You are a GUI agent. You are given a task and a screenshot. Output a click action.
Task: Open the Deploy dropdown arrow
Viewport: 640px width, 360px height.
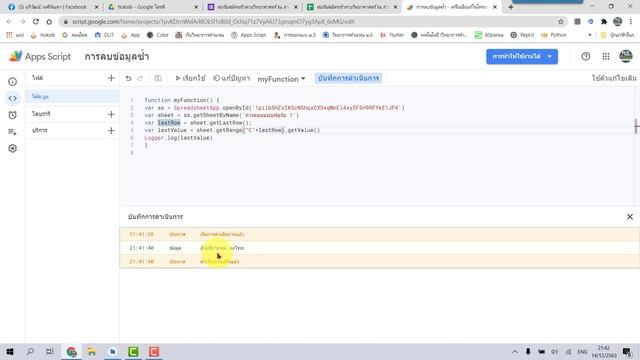coord(550,56)
